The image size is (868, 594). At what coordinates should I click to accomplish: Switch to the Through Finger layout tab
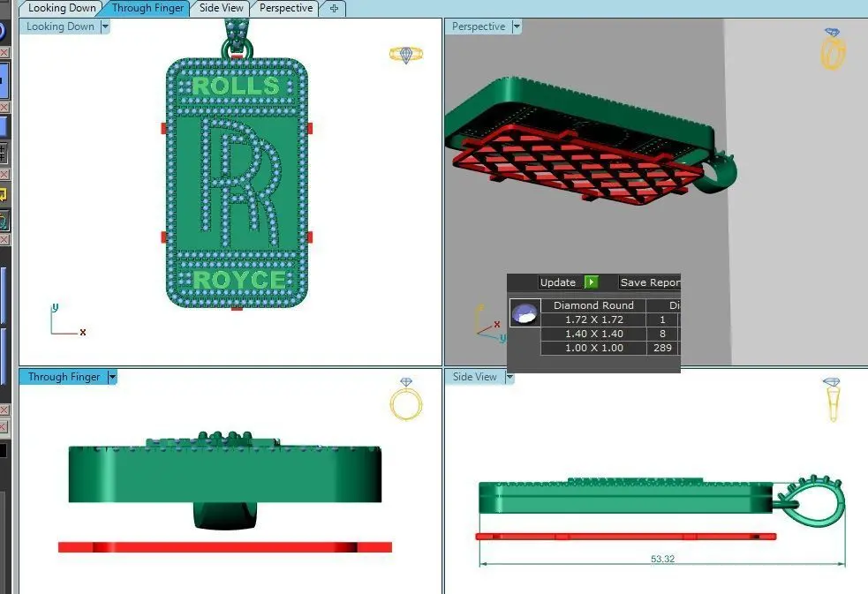tap(147, 8)
